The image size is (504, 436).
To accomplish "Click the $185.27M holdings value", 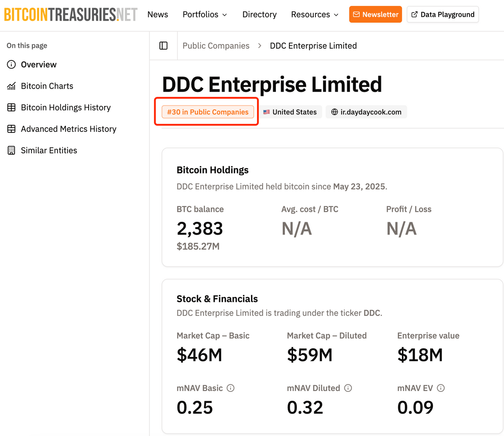I will pyautogui.click(x=198, y=246).
